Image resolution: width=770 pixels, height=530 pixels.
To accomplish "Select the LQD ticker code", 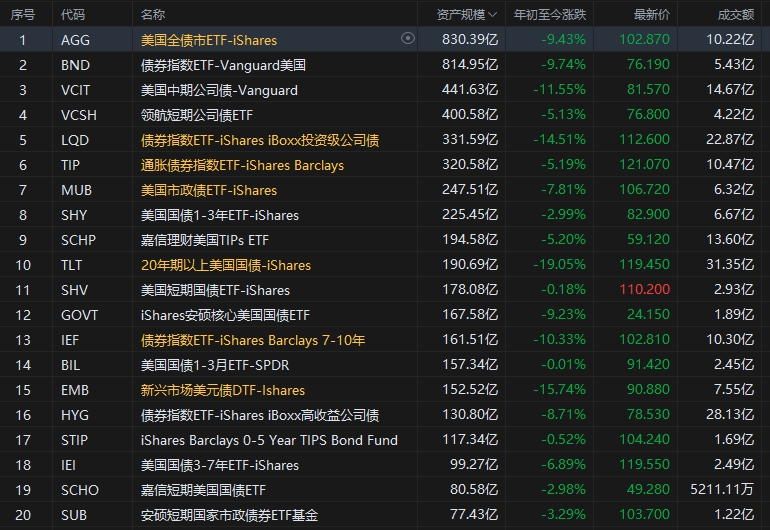I will (75, 140).
